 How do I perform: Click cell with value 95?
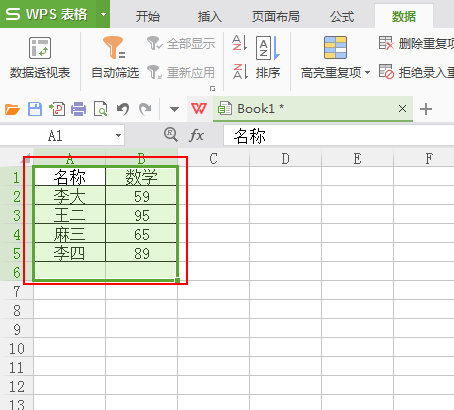pos(141,215)
